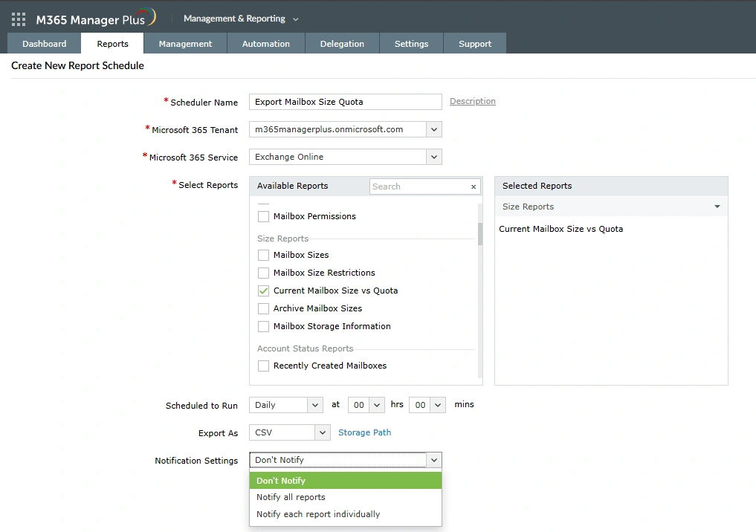
Task: Open the Microsoft 365 Tenant dropdown arrow
Action: [434, 129]
